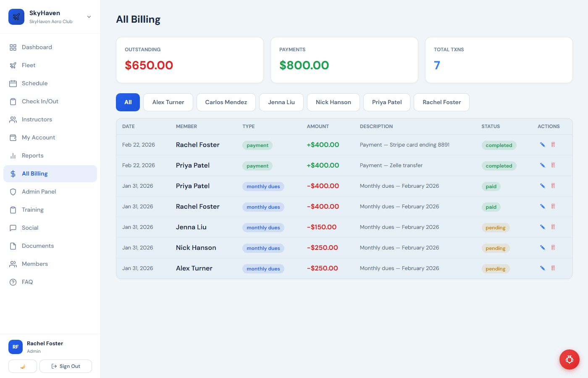588x378 pixels.
Task: Expand the SkyHaven club switcher chevron
Action: 89,17
